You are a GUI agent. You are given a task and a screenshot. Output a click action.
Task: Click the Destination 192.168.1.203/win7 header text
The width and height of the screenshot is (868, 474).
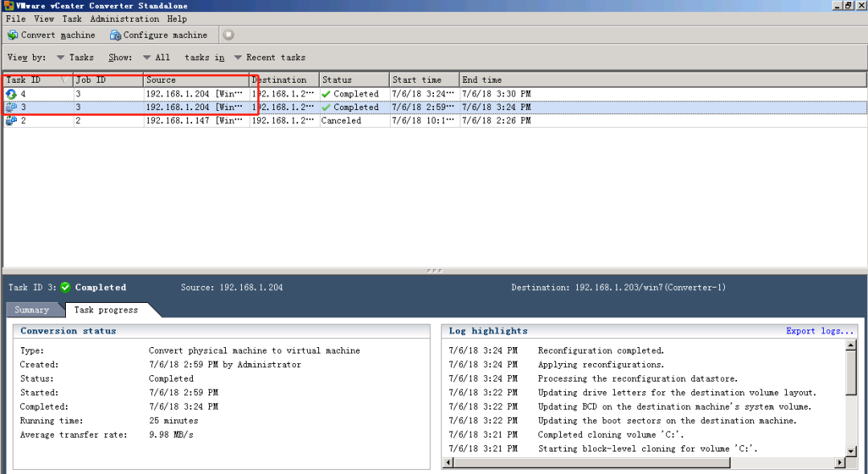[x=618, y=287]
